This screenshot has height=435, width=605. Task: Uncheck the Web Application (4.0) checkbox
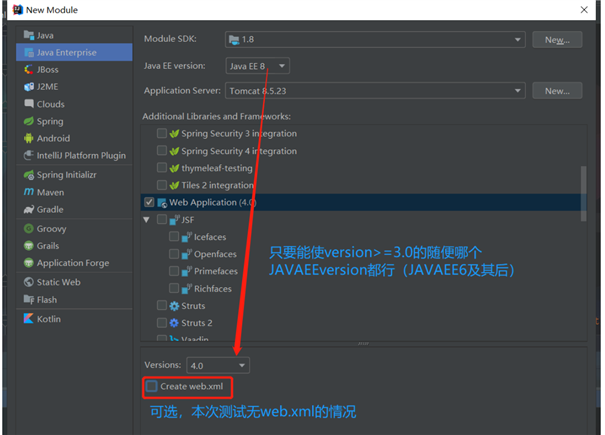pyautogui.click(x=149, y=202)
